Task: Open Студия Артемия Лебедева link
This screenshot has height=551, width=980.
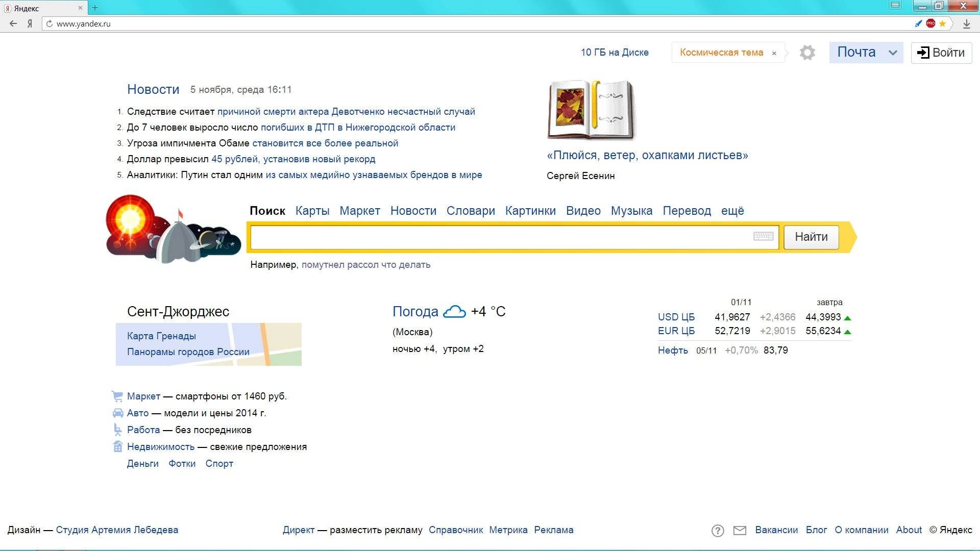Action: coord(117,530)
